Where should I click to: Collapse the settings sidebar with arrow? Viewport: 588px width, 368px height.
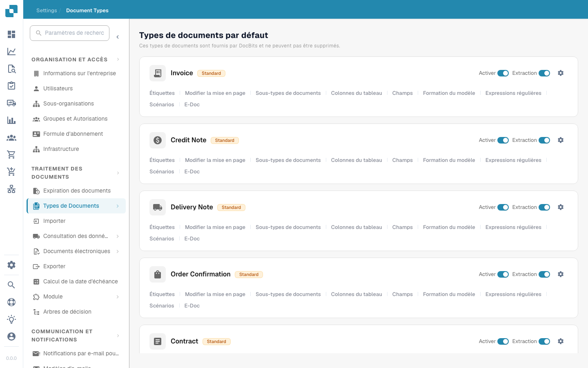click(118, 37)
